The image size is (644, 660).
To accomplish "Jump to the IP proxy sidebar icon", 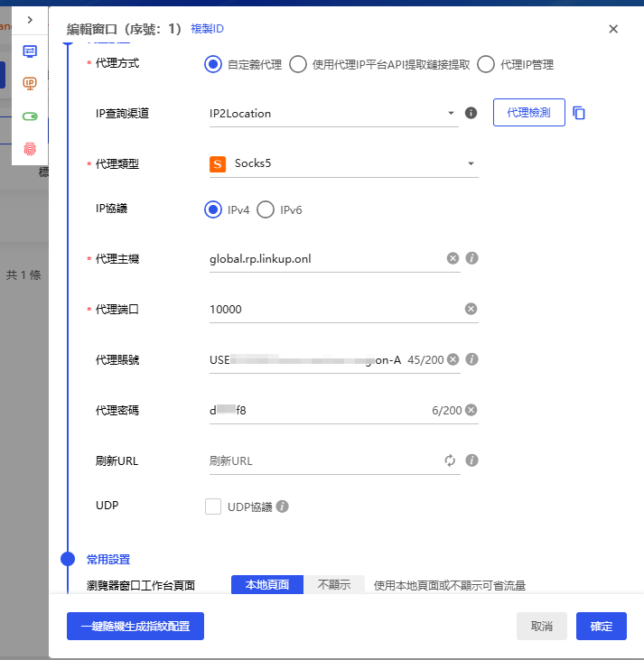I will click(30, 83).
